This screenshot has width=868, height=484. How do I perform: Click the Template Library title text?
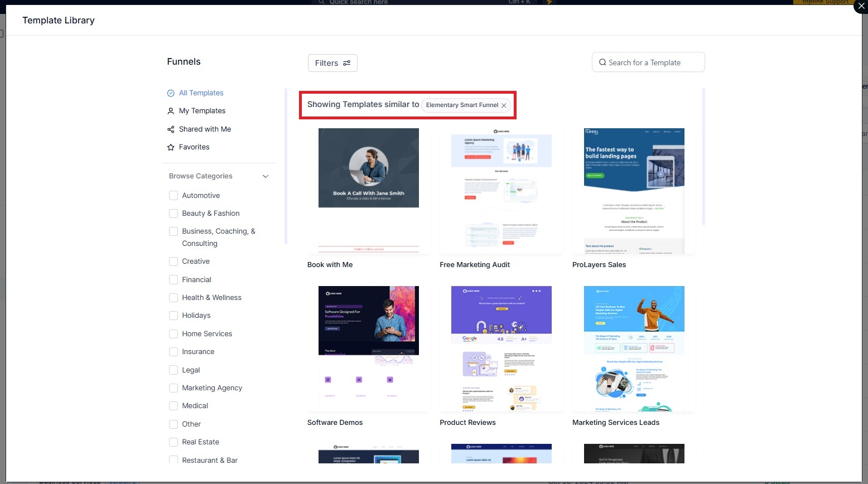tap(59, 21)
